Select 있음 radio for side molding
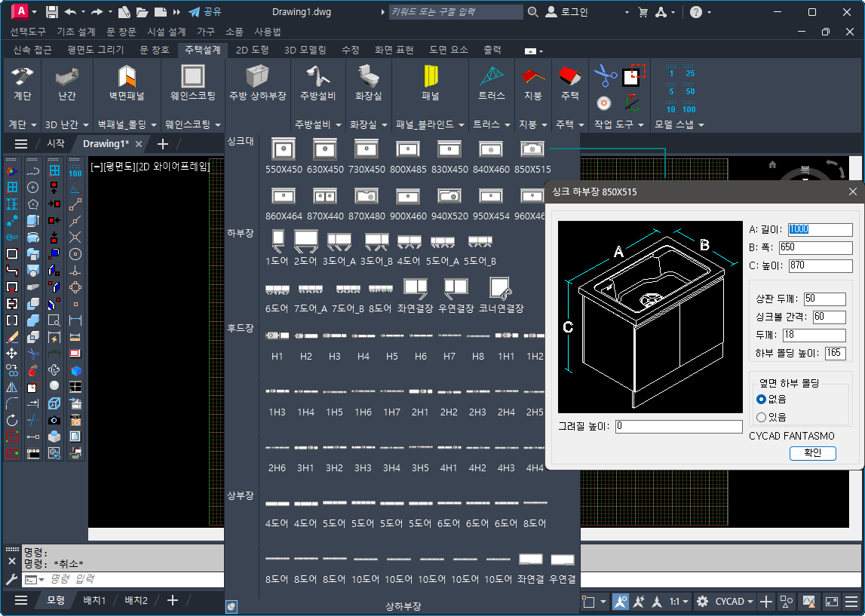 click(x=762, y=417)
